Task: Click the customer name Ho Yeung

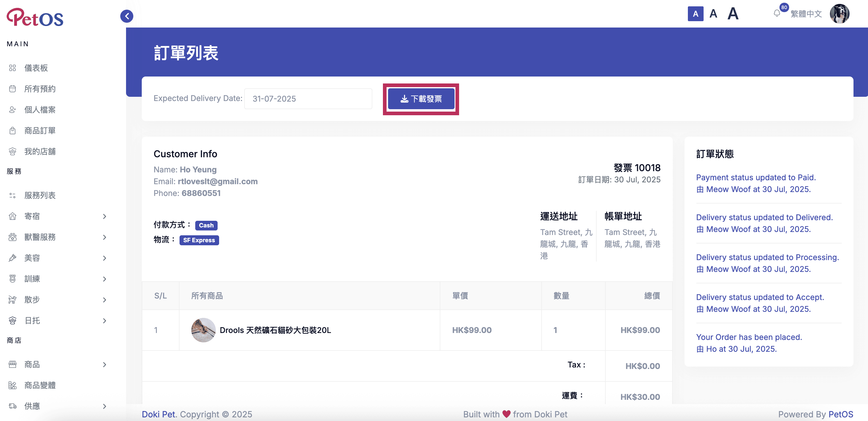Action: click(x=198, y=170)
